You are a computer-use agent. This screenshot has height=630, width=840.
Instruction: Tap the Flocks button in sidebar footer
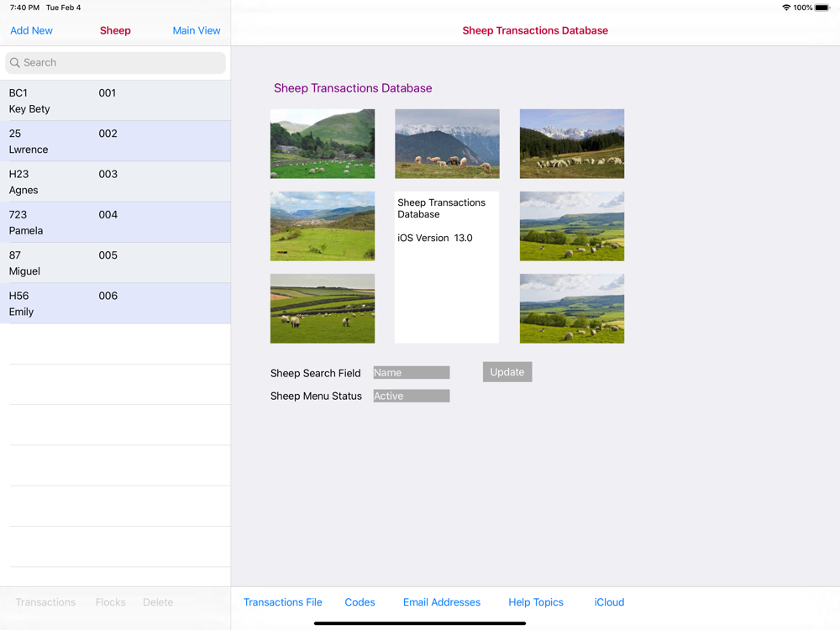110,602
